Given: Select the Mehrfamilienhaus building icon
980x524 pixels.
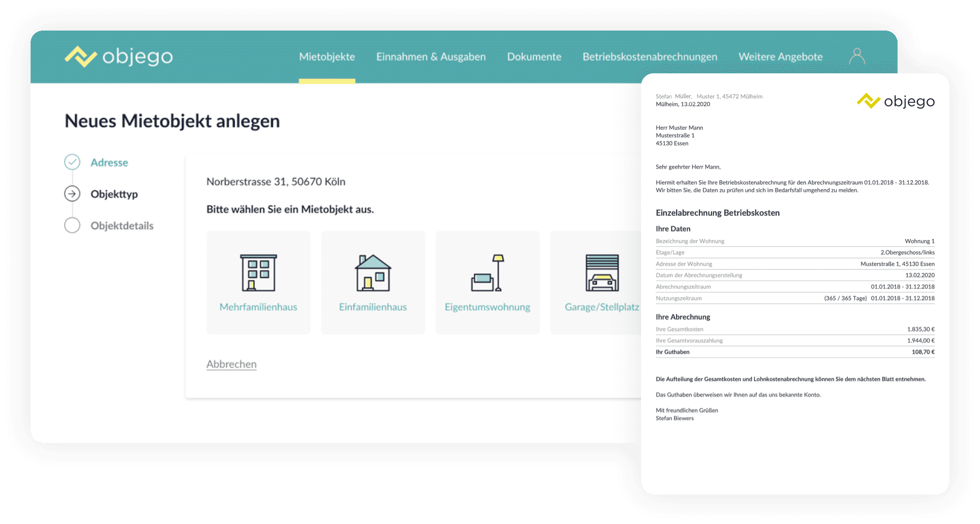Looking at the screenshot, I should coord(258,273).
